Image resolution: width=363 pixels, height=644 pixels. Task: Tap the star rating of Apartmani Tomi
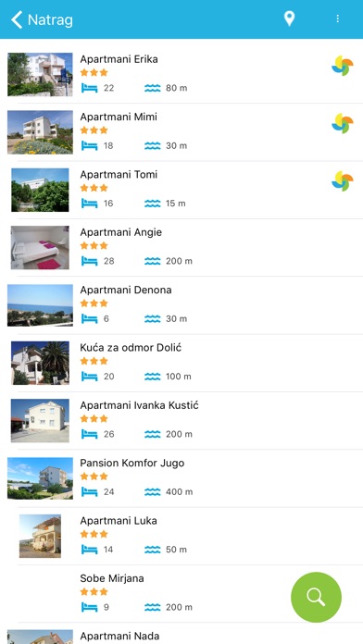coord(94,188)
